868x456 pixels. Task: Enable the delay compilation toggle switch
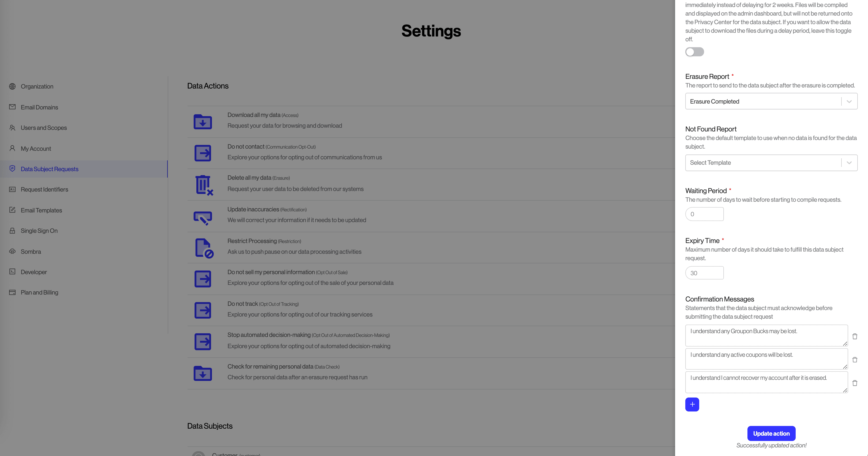click(x=694, y=52)
